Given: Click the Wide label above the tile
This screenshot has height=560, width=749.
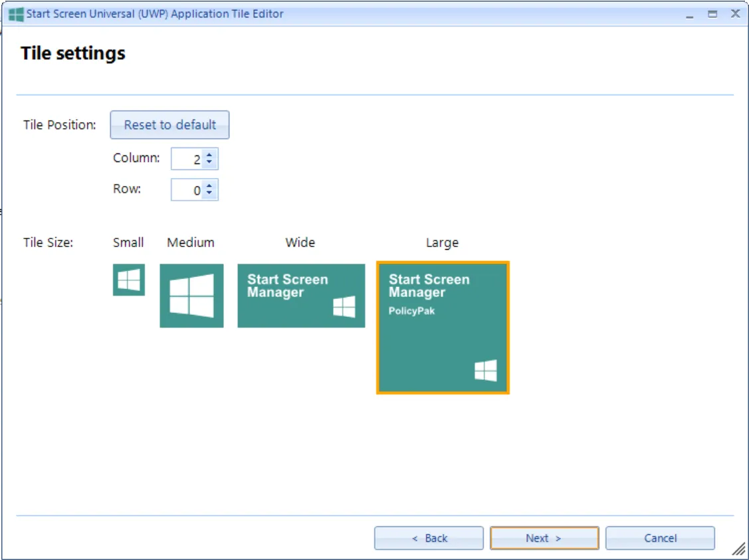Looking at the screenshot, I should pos(300,242).
